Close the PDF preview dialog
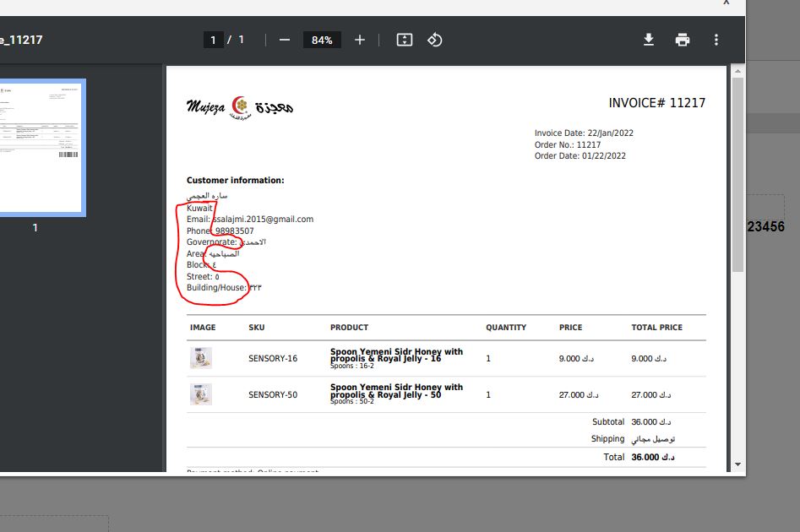The width and height of the screenshot is (800, 532). 726,3
